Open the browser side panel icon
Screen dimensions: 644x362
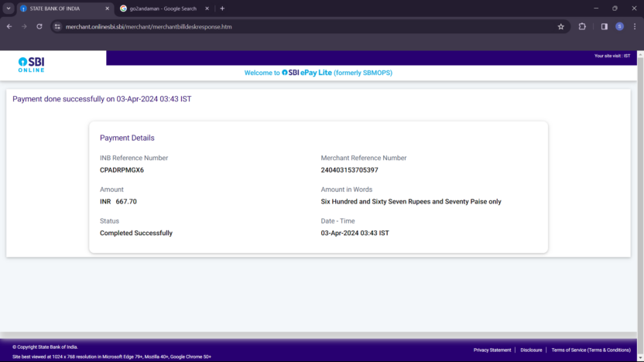click(x=605, y=26)
